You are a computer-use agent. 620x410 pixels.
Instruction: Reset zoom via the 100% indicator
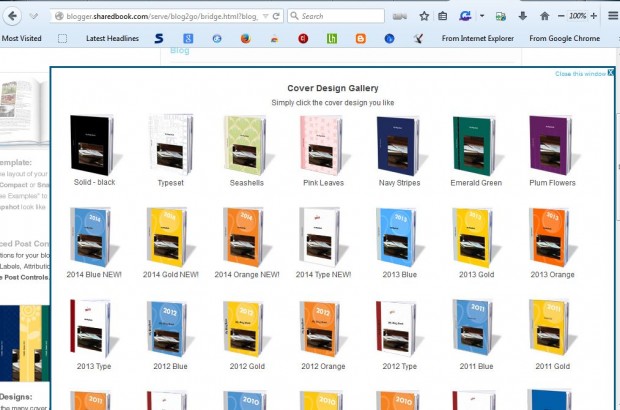(x=577, y=16)
